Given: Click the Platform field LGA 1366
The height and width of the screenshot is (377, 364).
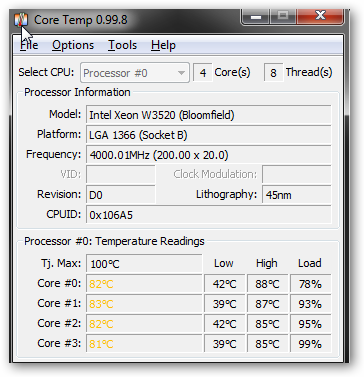Looking at the screenshot, I should 209,135.
